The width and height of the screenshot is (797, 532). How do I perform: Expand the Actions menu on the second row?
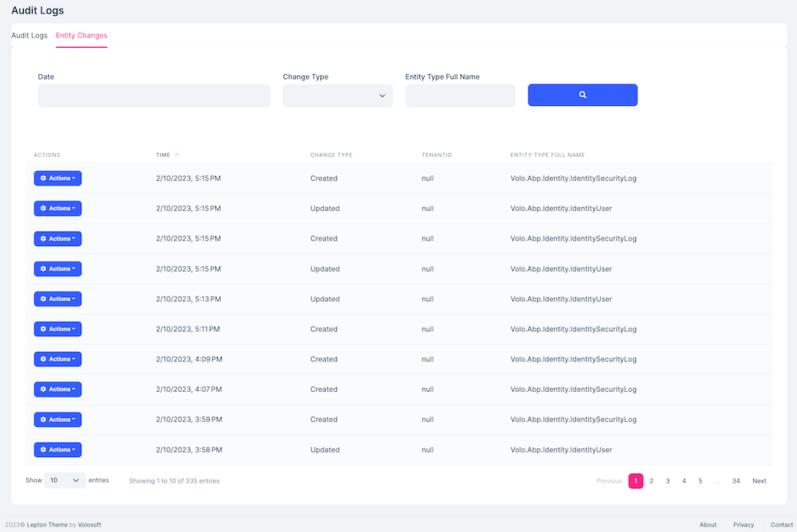tap(57, 208)
